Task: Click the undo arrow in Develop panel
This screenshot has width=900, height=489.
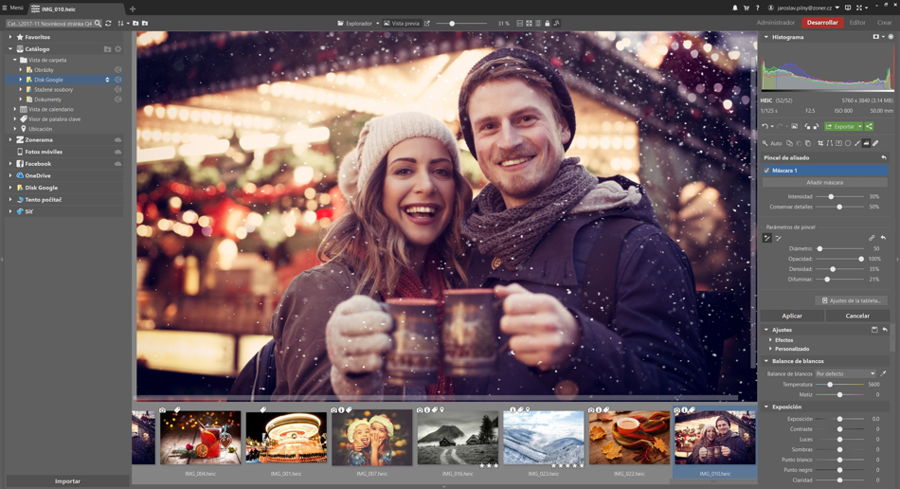Action: pyautogui.click(x=765, y=126)
